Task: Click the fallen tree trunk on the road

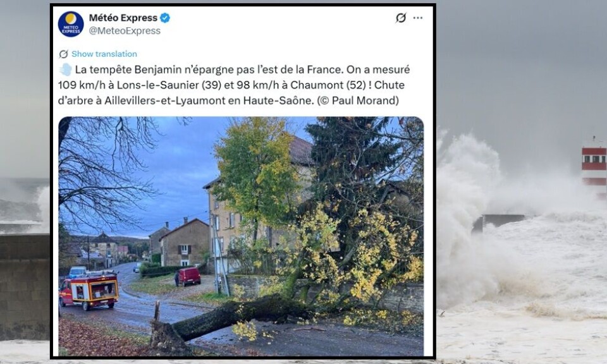Action: [228, 317]
